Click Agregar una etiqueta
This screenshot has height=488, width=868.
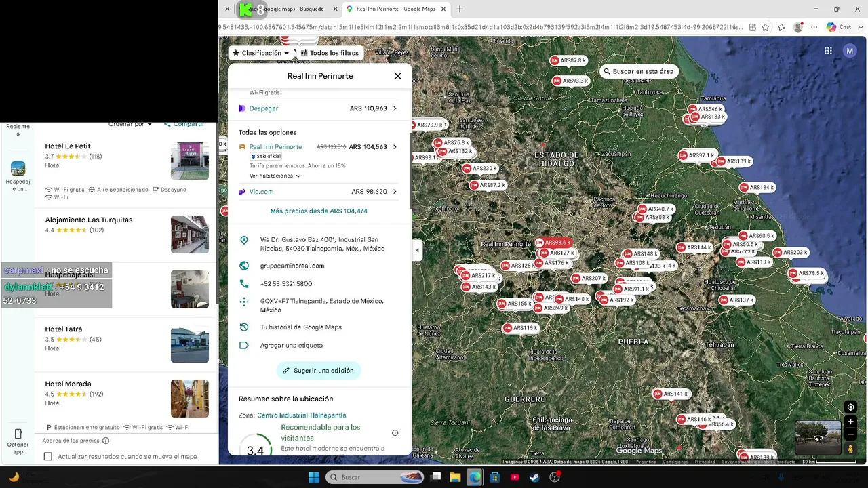[x=292, y=346]
